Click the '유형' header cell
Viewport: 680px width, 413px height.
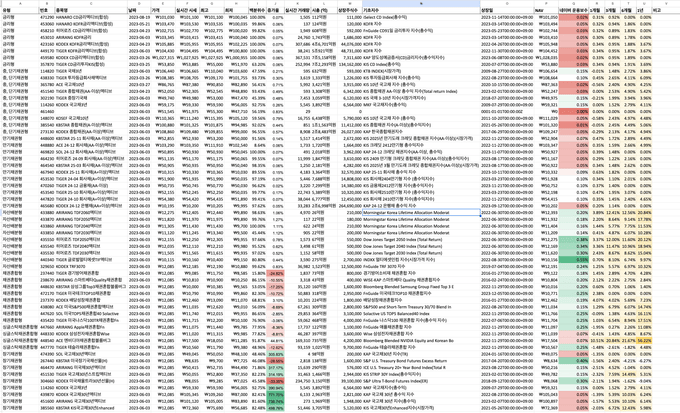[x=20, y=10]
